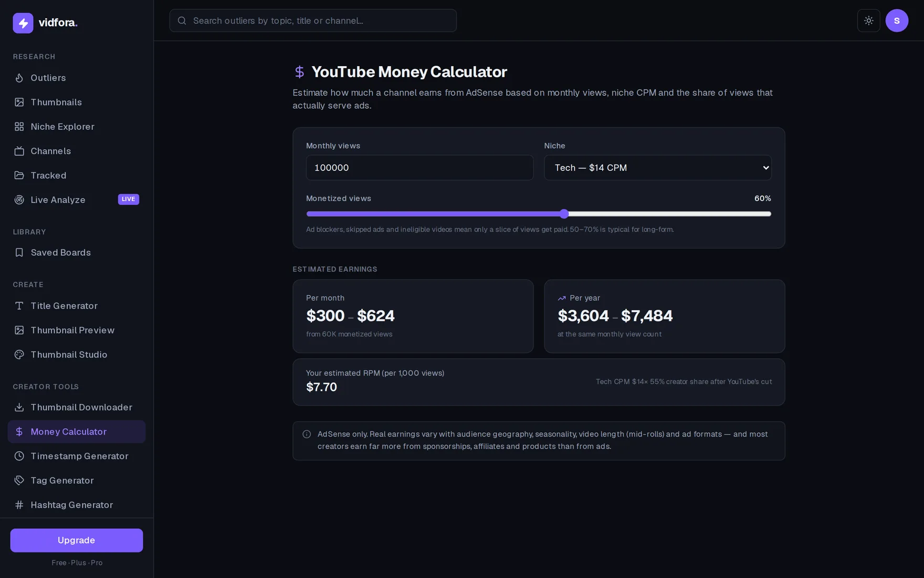Click the Money Calculator dollar icon in sidebar
The height and width of the screenshot is (578, 924).
coord(19,432)
